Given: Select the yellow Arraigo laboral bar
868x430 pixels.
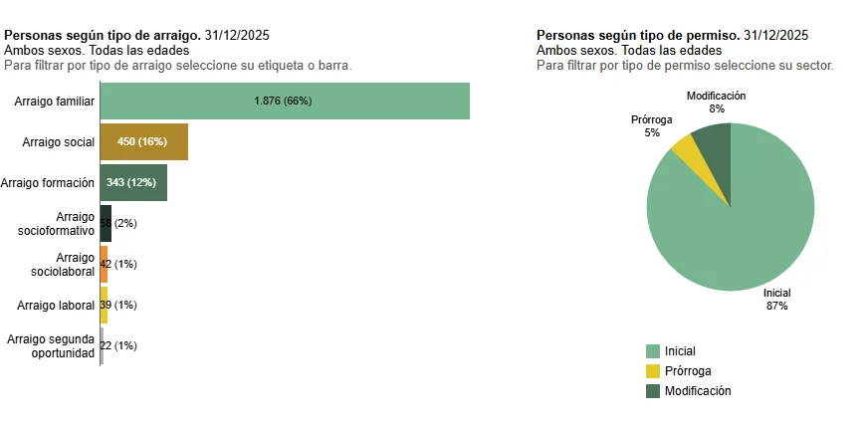Looking at the screenshot, I should (104, 305).
